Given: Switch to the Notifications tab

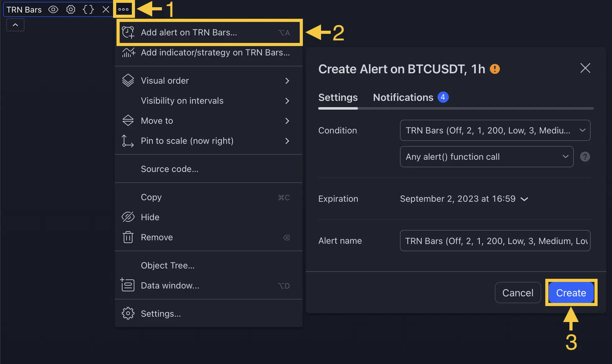Looking at the screenshot, I should coord(403,97).
